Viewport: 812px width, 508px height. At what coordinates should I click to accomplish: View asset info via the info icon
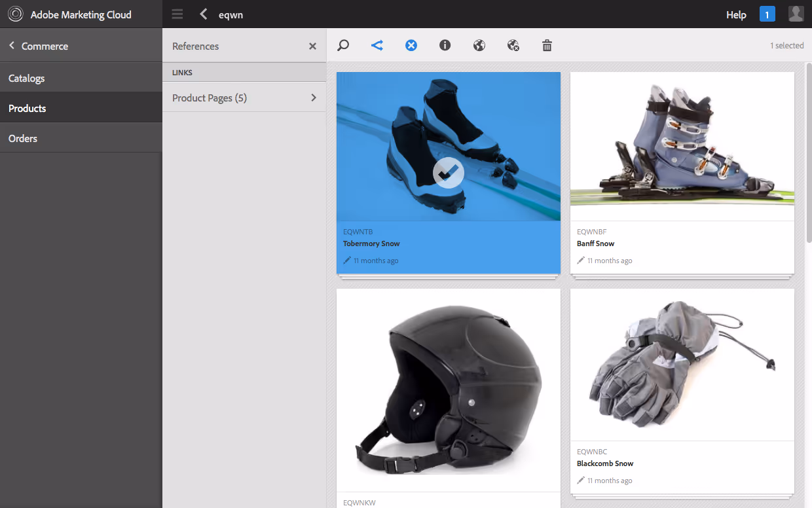tap(445, 45)
